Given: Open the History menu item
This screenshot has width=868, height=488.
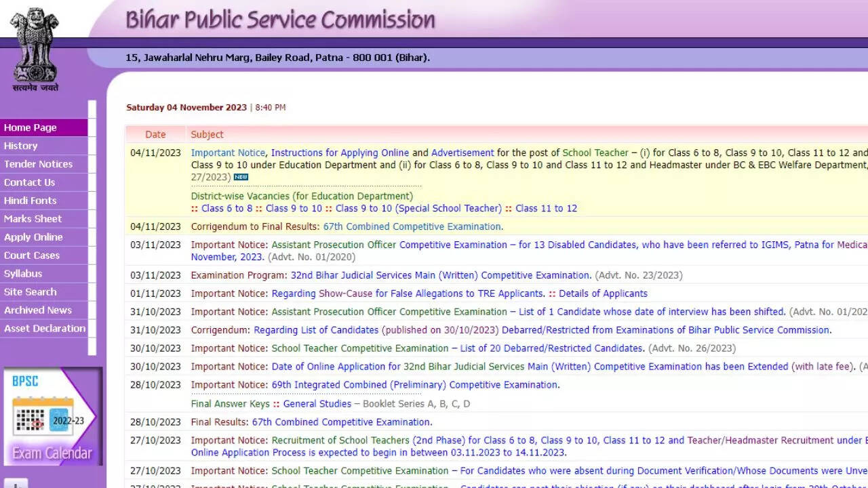Looking at the screenshot, I should 21,146.
